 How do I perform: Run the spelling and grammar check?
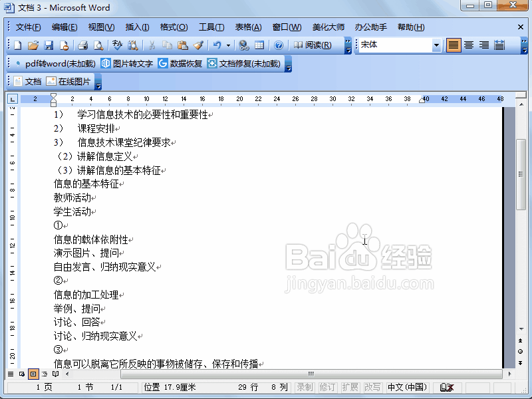pyautogui.click(x=117, y=45)
